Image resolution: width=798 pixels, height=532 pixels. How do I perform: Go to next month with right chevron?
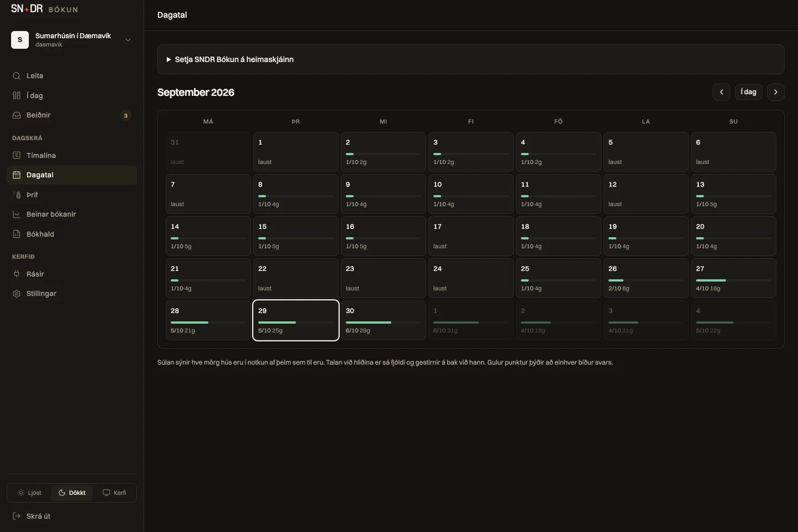coord(776,92)
